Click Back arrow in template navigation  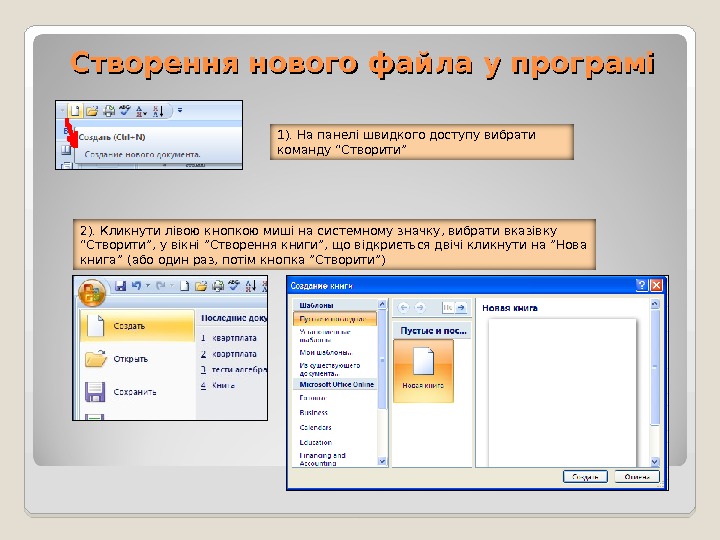click(x=403, y=307)
